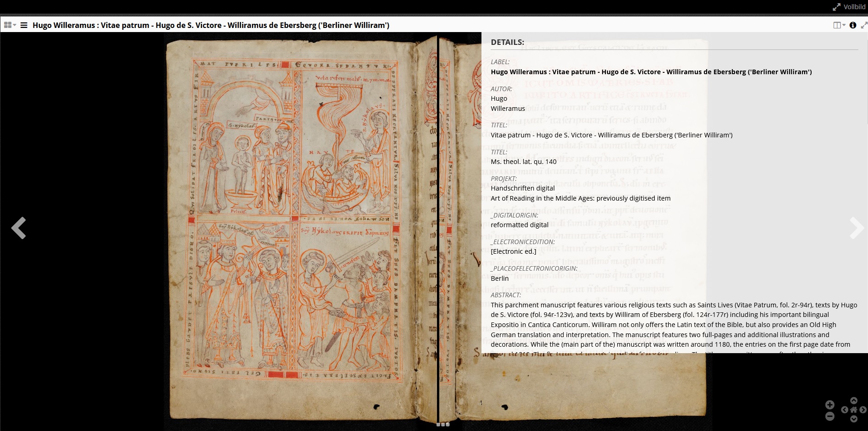Toggle the table of contents hamburger menu
Screen dimensions: 868x431
[24, 25]
